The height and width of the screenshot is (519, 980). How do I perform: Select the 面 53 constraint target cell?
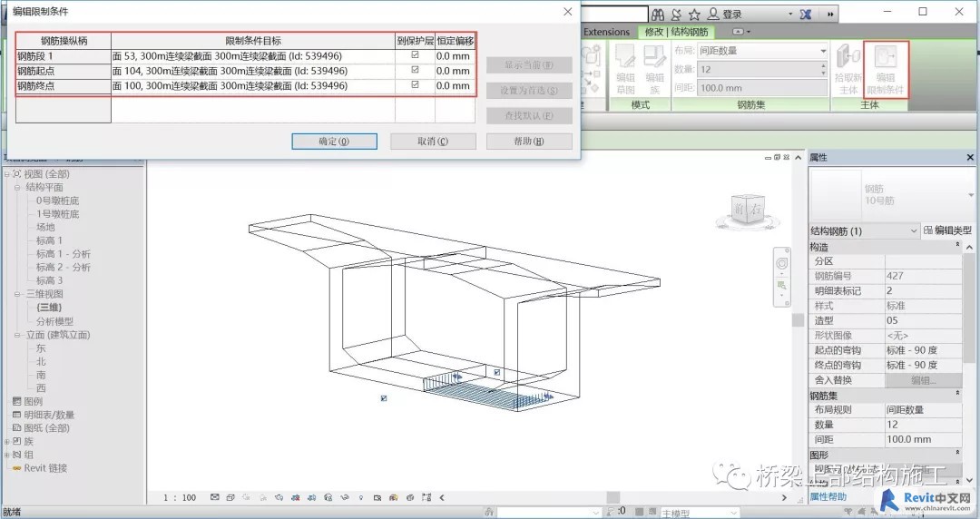253,55
